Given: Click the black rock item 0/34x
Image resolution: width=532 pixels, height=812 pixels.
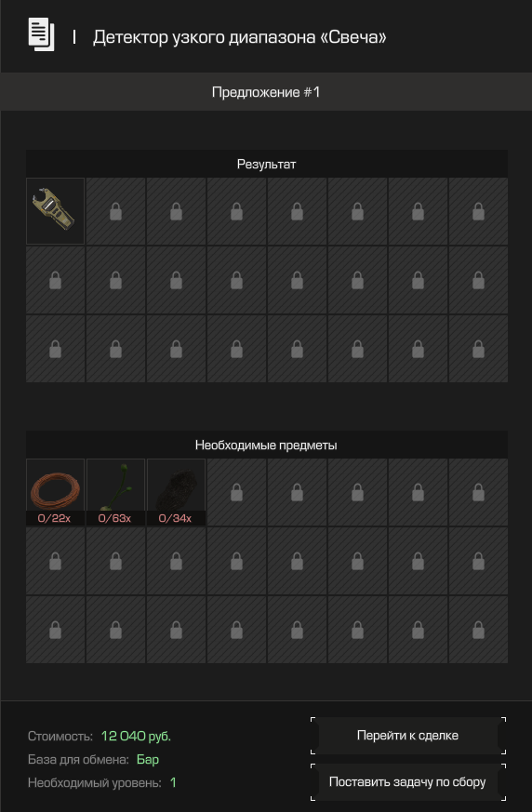Looking at the screenshot, I should pyautogui.click(x=176, y=492).
